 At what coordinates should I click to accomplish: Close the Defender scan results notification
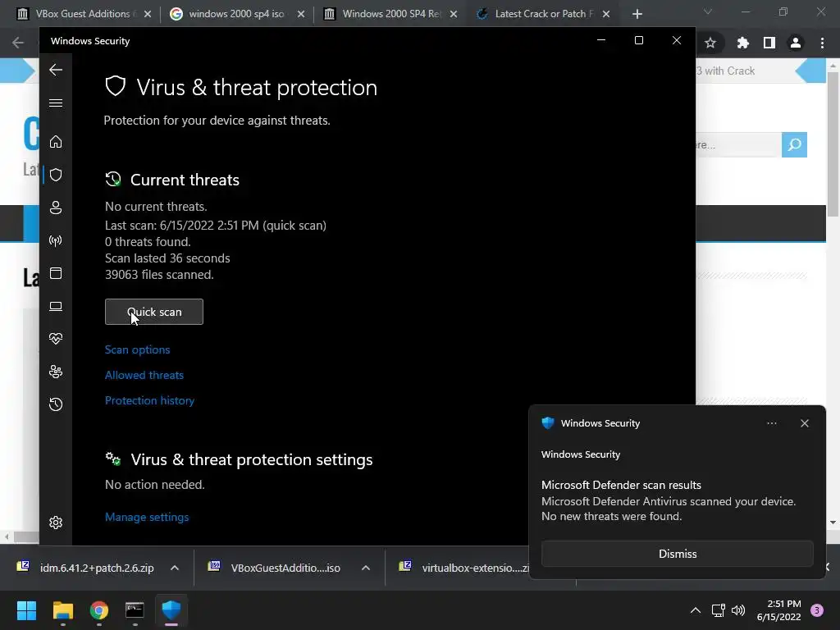point(804,423)
